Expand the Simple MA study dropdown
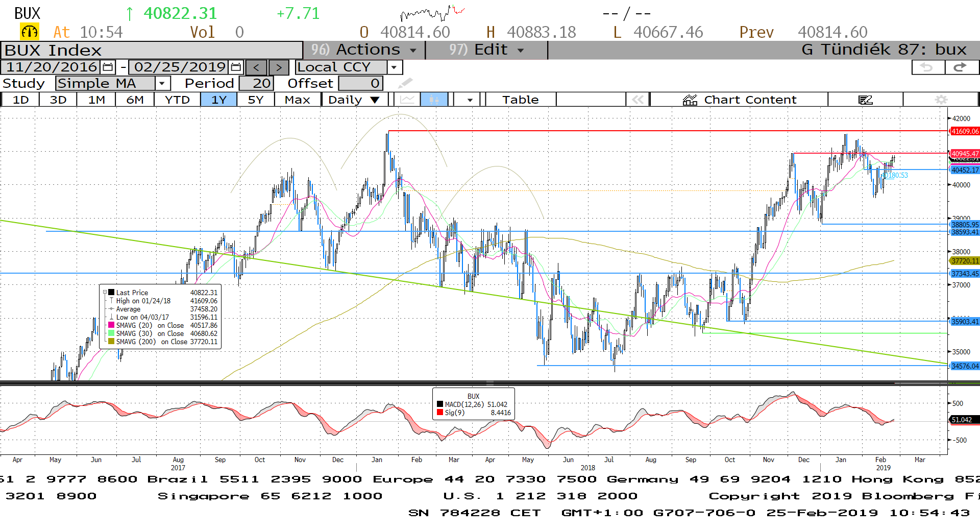The image size is (980, 531). [x=162, y=83]
